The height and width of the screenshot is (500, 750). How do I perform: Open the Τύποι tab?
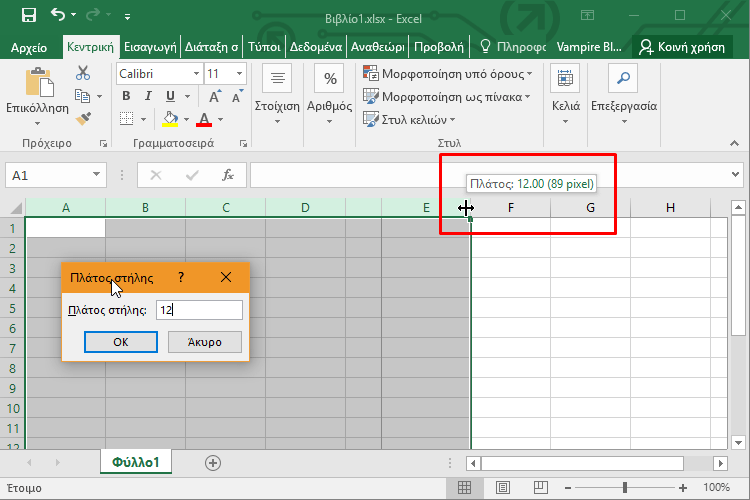[264, 47]
